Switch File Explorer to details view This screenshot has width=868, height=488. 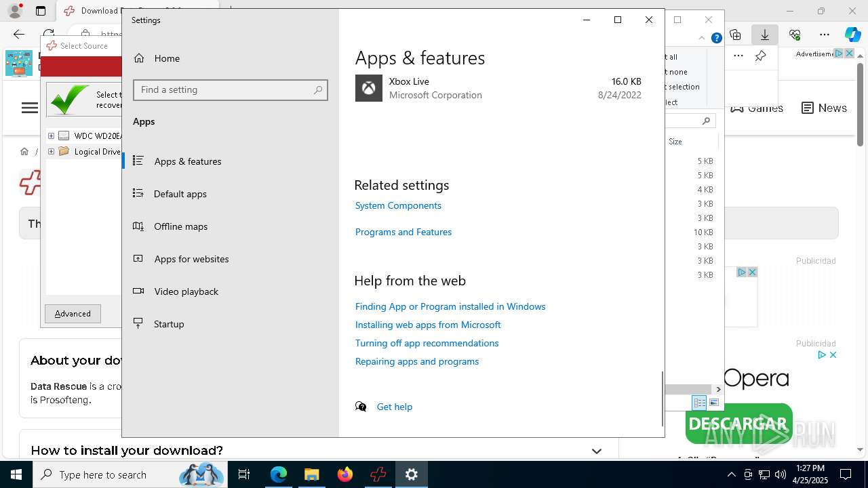pyautogui.click(x=699, y=403)
